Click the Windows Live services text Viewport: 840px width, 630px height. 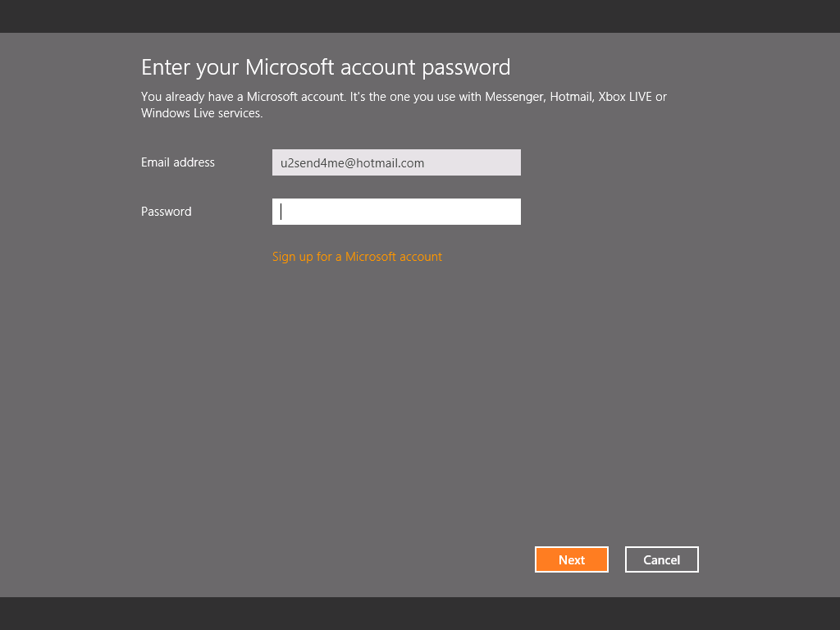click(x=201, y=113)
